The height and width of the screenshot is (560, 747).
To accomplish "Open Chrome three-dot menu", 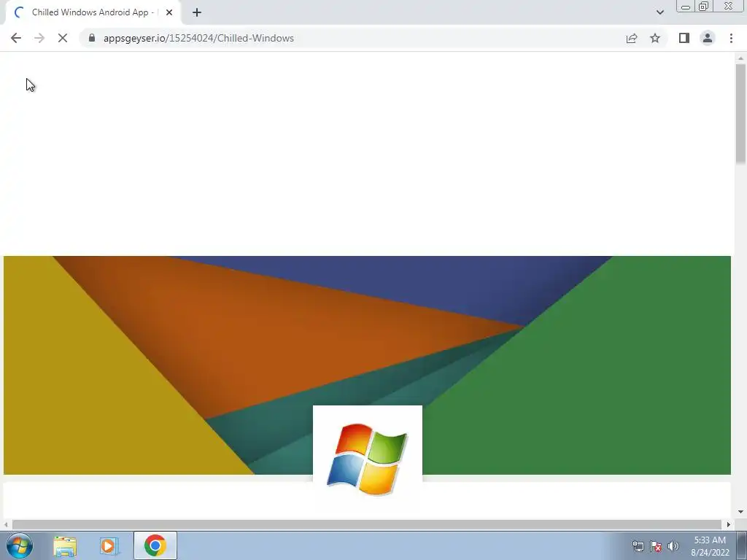I will pyautogui.click(x=731, y=38).
